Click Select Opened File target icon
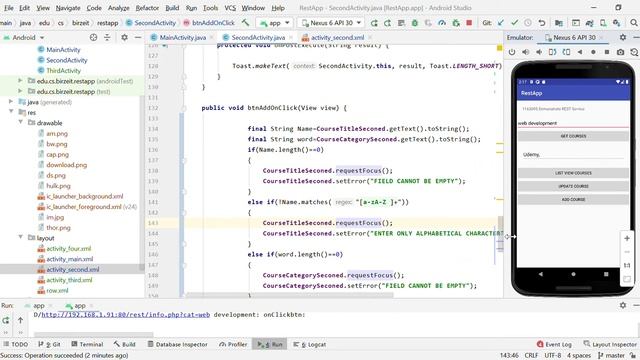 (93, 37)
